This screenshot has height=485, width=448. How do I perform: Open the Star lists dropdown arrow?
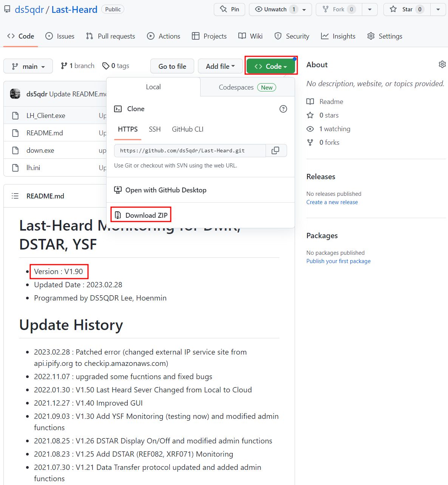[x=438, y=9]
